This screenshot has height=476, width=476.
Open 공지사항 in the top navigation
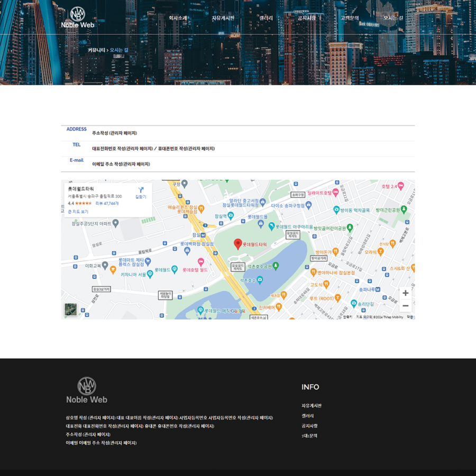[306, 18]
